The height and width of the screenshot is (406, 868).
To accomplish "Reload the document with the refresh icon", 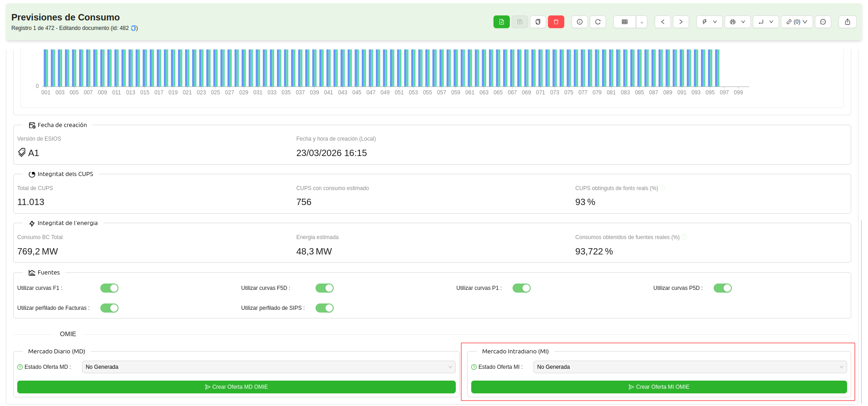I will click(x=597, y=22).
